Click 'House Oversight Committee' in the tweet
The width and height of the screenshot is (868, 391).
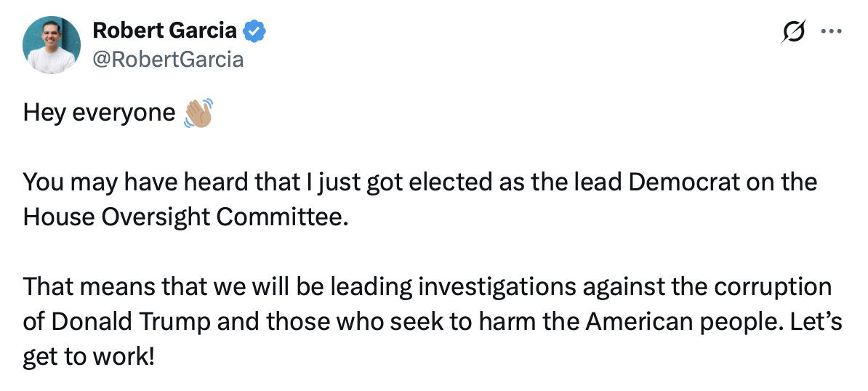182,217
